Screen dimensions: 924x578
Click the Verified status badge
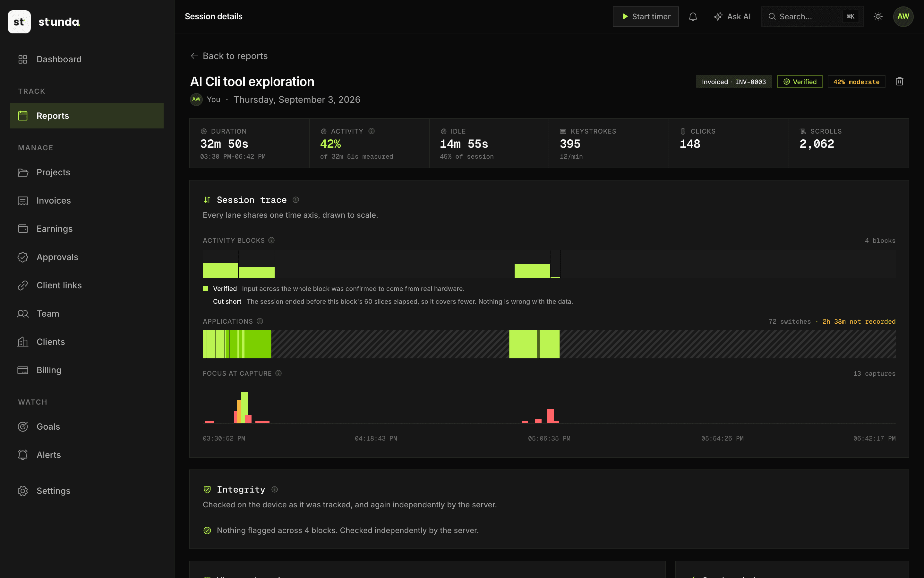click(800, 82)
